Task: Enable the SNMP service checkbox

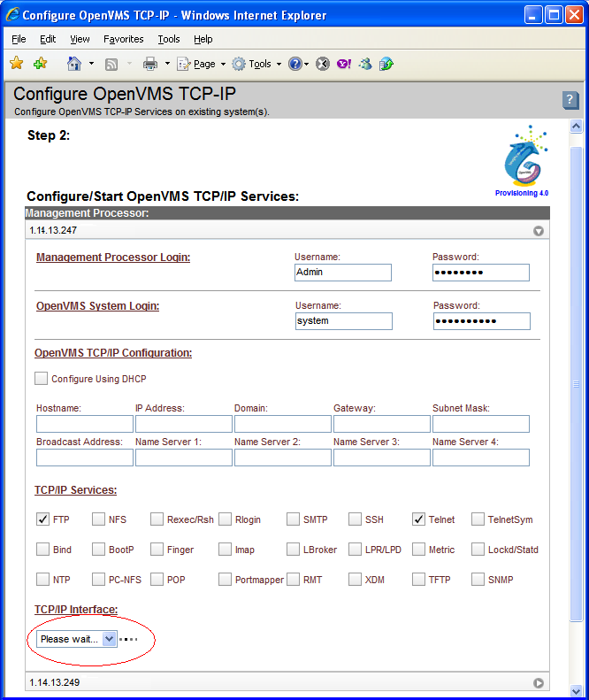Action: click(478, 579)
